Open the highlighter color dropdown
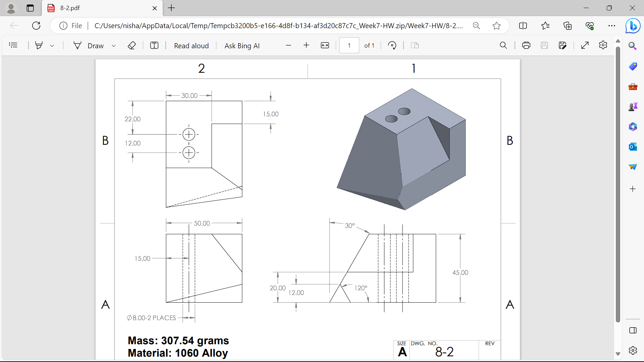This screenshot has height=362, width=644. coord(52,45)
